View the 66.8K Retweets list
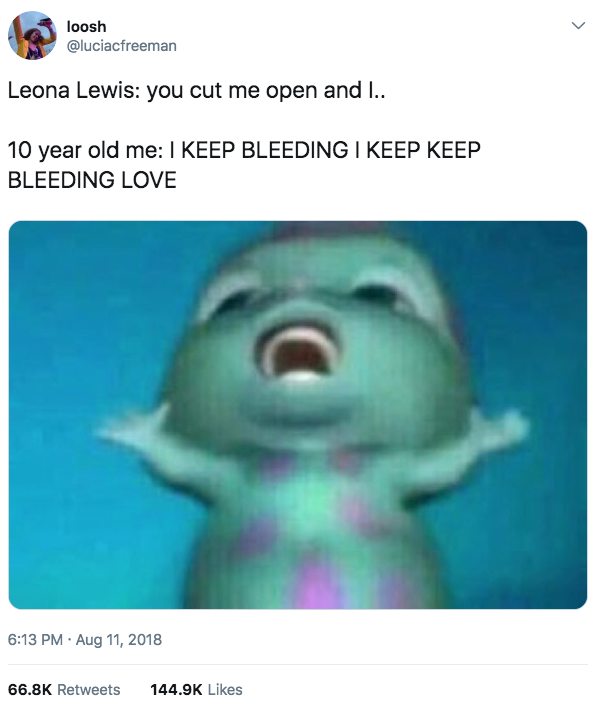This screenshot has height=712, width=596. coord(64,689)
